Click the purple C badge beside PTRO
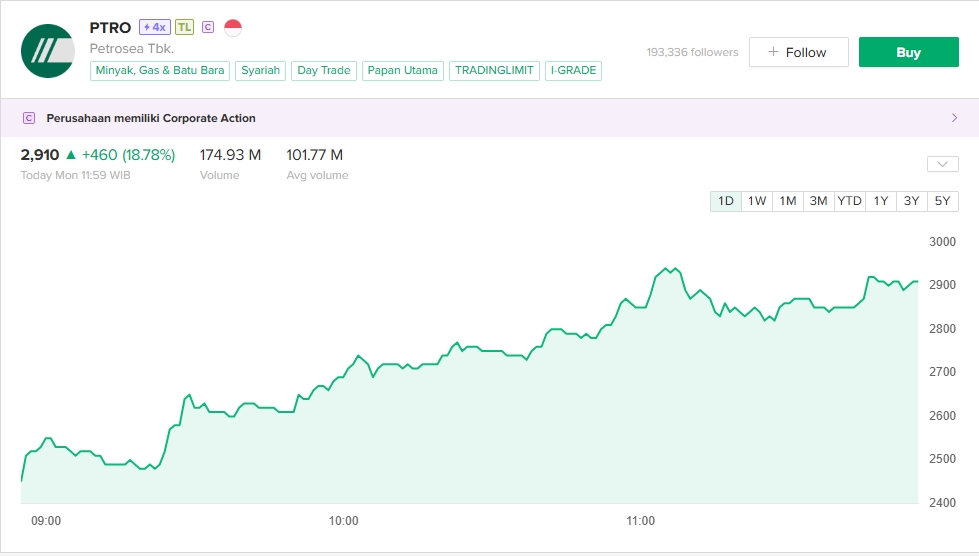This screenshot has width=979, height=556. tap(208, 27)
